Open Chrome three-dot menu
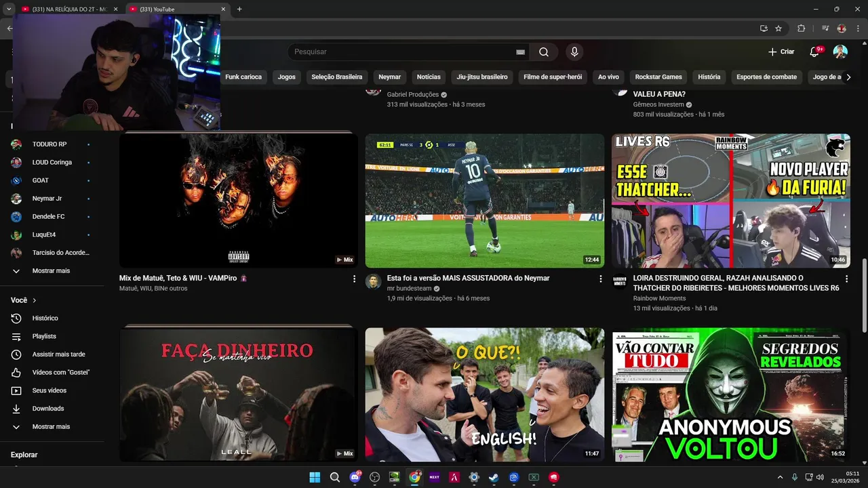This screenshot has height=488, width=868. coord(858,28)
